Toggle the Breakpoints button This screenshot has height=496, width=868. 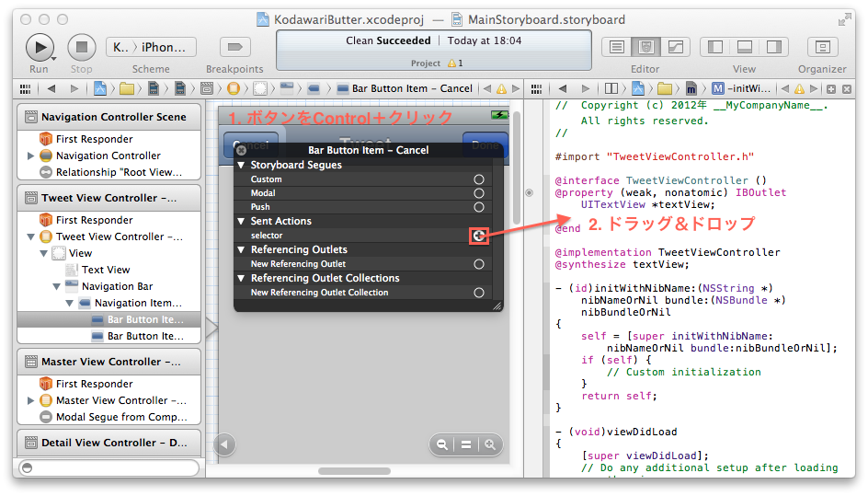click(x=235, y=47)
